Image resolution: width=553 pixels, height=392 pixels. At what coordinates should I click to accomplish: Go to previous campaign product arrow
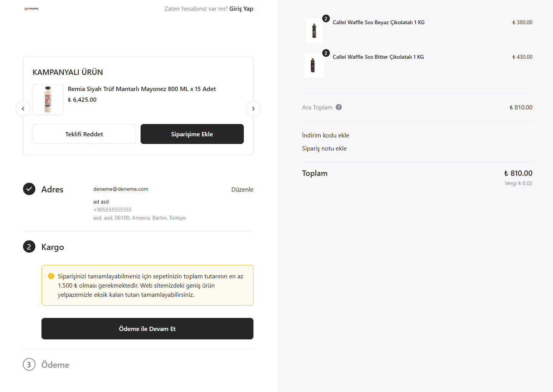(x=23, y=109)
